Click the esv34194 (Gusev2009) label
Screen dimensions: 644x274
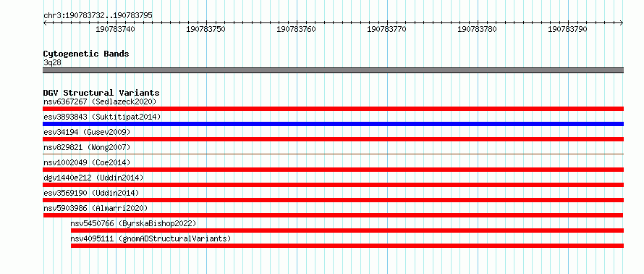click(87, 132)
